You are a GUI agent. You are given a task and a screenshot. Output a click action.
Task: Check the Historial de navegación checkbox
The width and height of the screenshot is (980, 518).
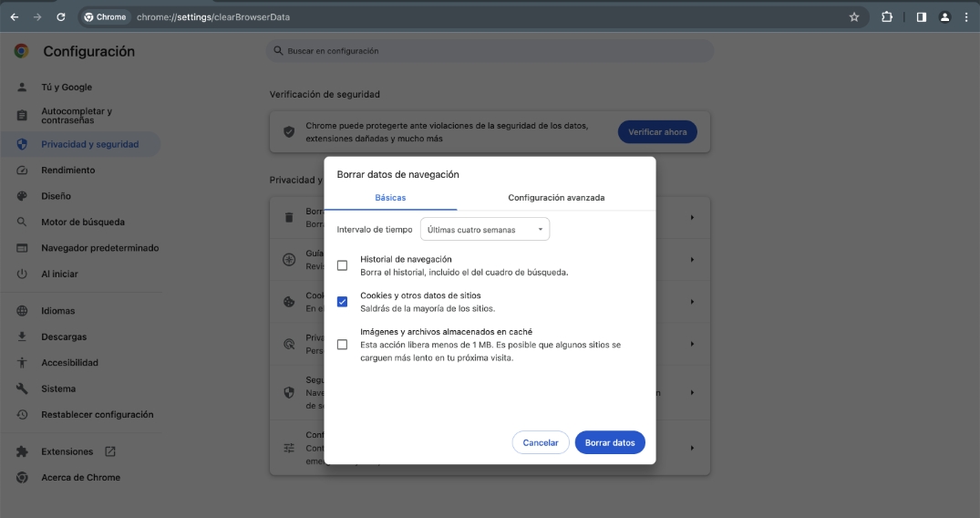pyautogui.click(x=342, y=265)
